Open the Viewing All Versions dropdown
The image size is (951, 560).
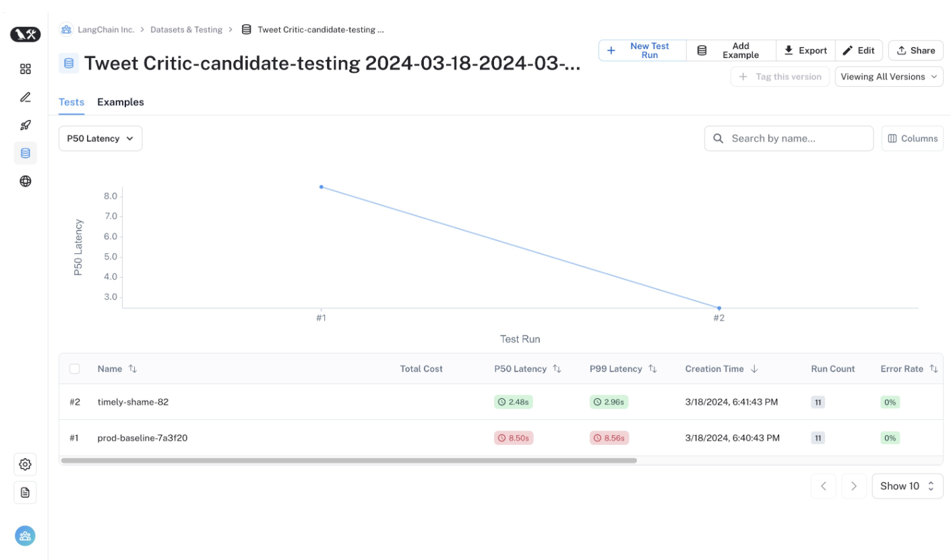(x=888, y=77)
